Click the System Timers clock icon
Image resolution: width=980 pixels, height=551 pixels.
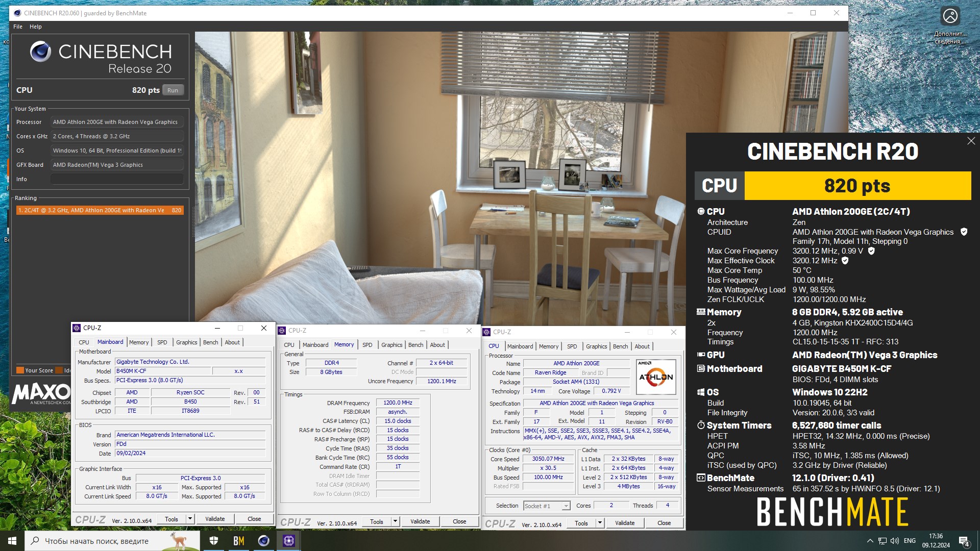point(701,425)
